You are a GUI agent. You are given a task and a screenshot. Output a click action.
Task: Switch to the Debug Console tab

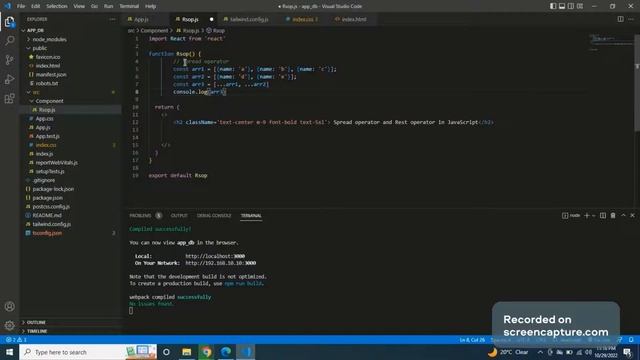[214, 216]
